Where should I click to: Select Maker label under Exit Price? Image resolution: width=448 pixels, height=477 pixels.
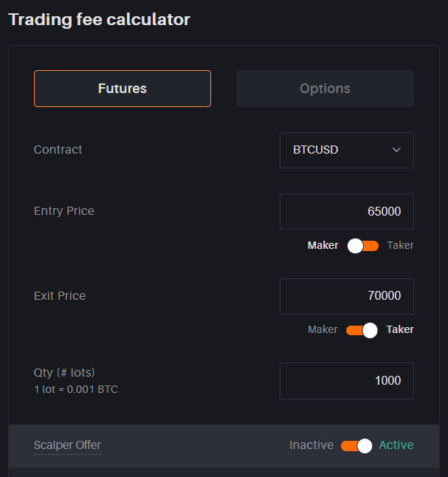(x=323, y=329)
